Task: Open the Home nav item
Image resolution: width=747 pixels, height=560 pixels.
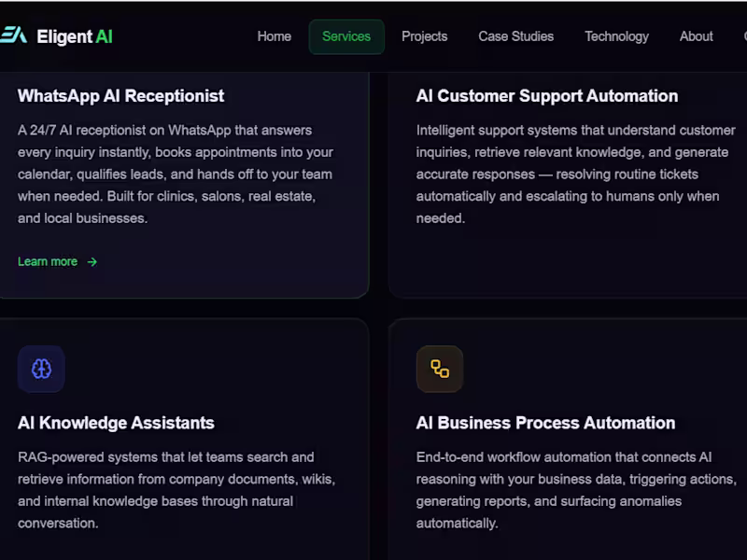Action: point(274,36)
